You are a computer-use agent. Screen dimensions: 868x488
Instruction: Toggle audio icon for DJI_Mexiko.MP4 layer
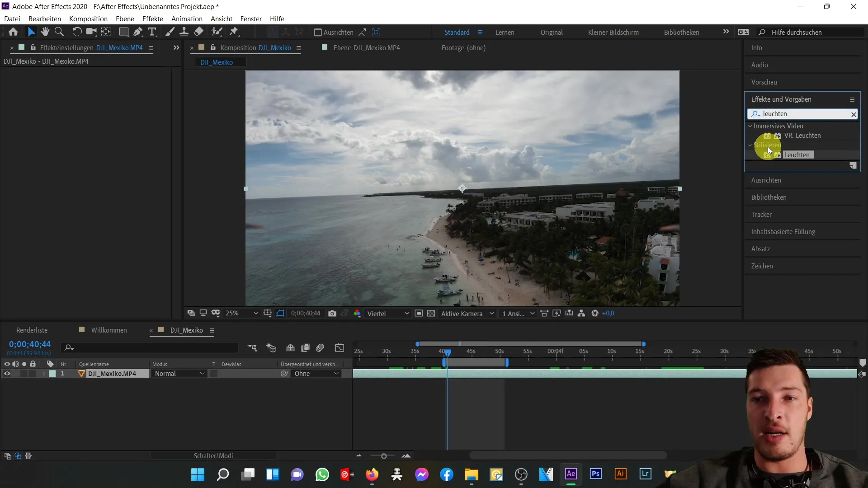(16, 374)
